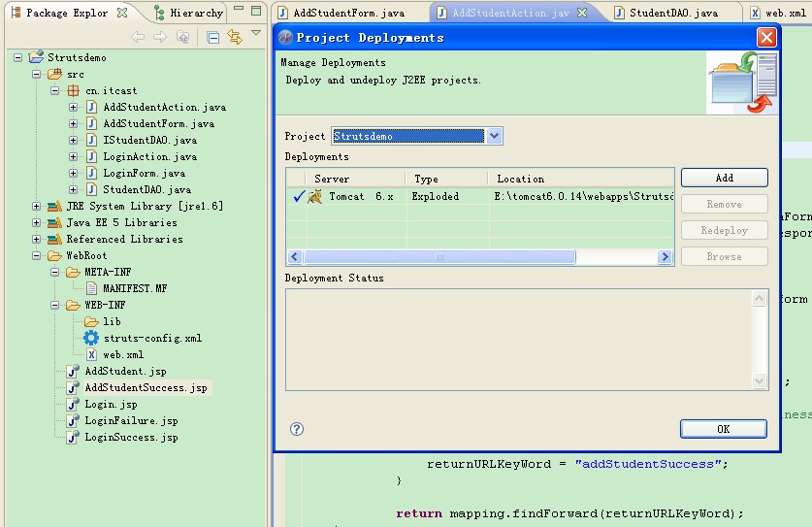Minimize the Package Explorer view pane
812x527 pixels.
click(x=239, y=9)
